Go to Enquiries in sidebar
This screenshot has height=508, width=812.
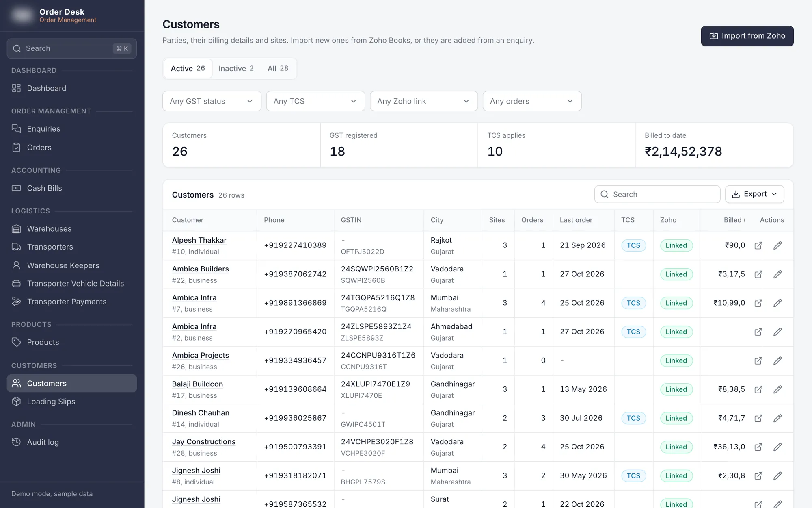pos(72,129)
